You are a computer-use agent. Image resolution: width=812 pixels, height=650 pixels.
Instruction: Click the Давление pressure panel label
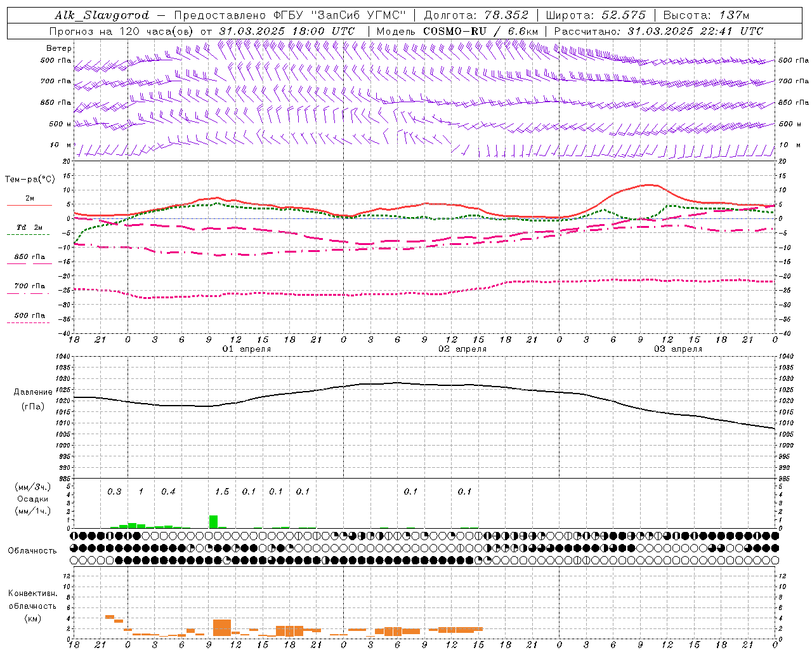pos(33,392)
